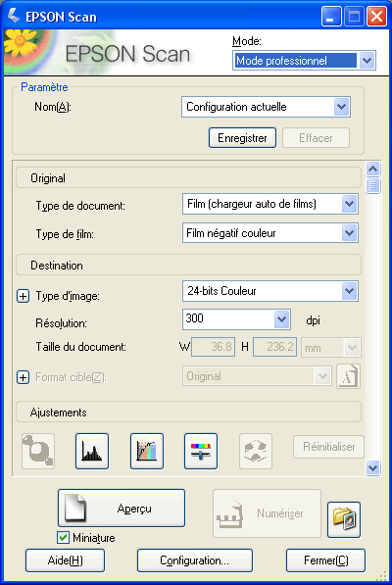The width and height of the screenshot is (392, 585).
Task: Expand the Type d'image options
Action: 24,296
